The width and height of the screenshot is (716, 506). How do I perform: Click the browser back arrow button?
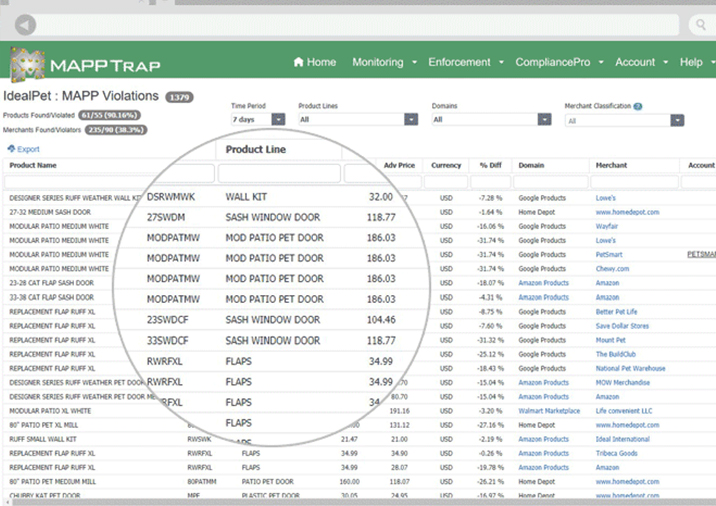pos(26,25)
